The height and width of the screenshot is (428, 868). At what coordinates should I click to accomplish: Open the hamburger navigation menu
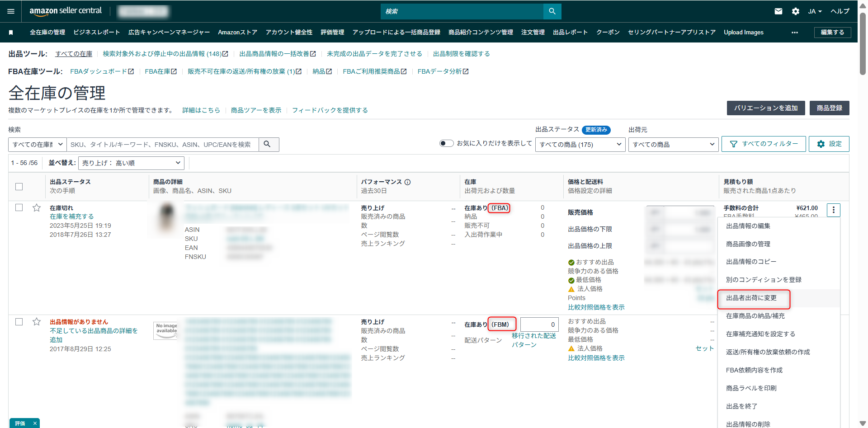pyautogui.click(x=11, y=11)
